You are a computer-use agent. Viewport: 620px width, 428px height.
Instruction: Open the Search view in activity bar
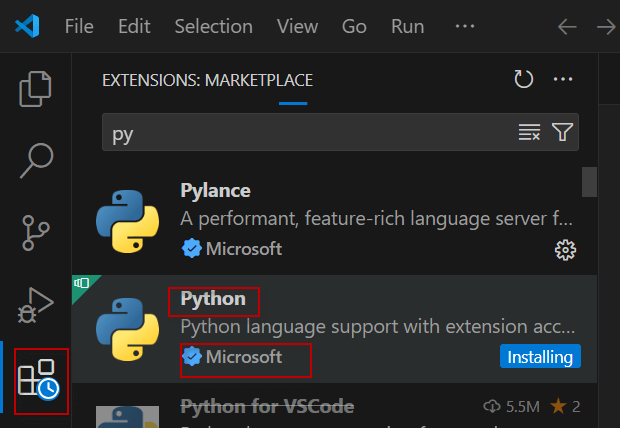pos(36,158)
